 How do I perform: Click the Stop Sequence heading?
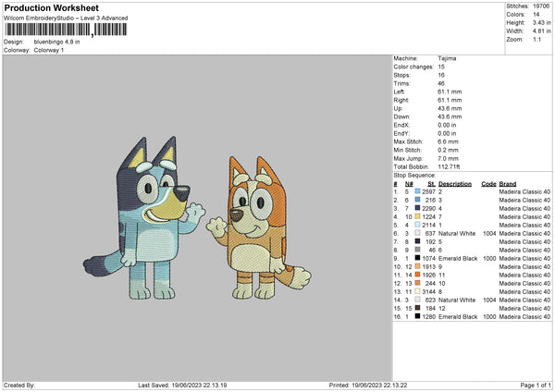click(x=414, y=175)
